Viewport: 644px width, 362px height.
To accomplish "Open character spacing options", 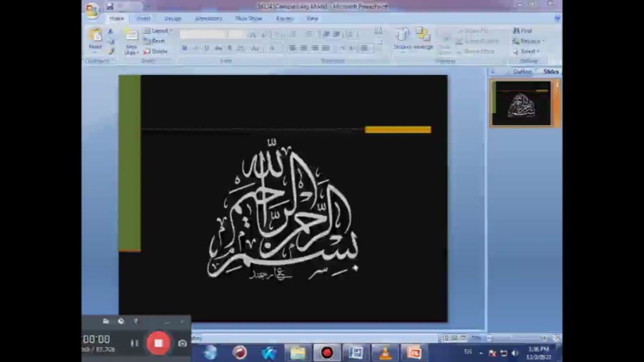I will coord(241,49).
